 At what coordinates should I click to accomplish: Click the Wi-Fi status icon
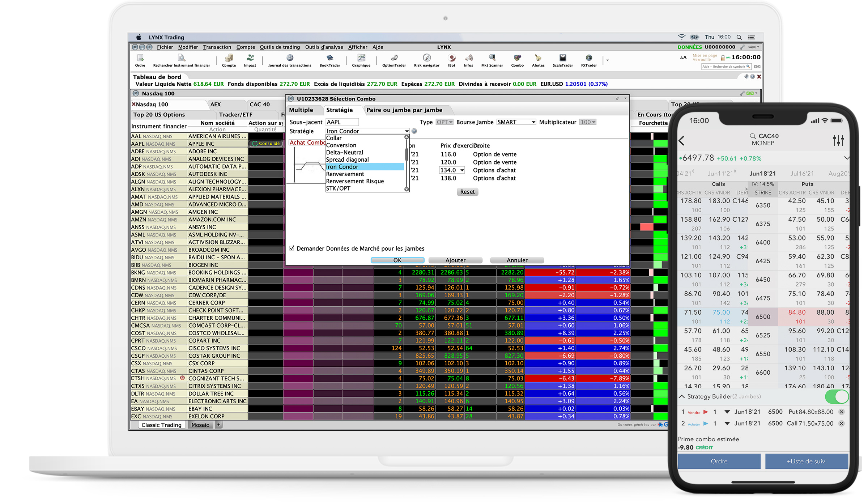682,37
